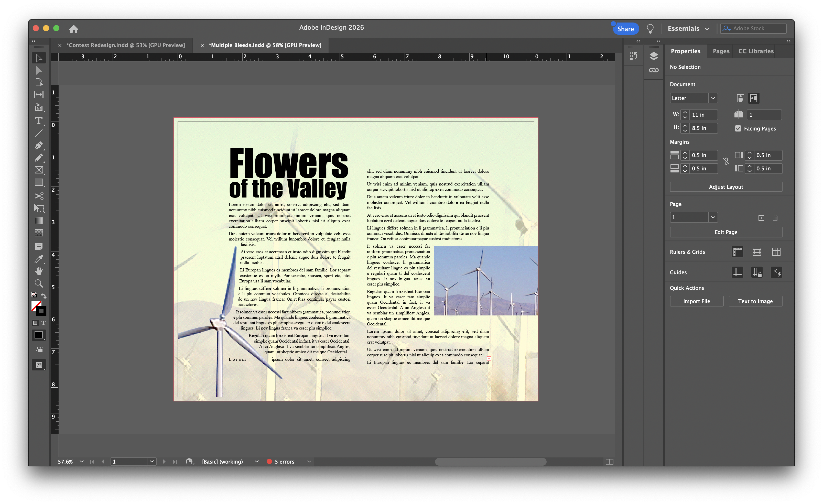
Task: Expand the preflight errors menu
Action: tap(309, 462)
